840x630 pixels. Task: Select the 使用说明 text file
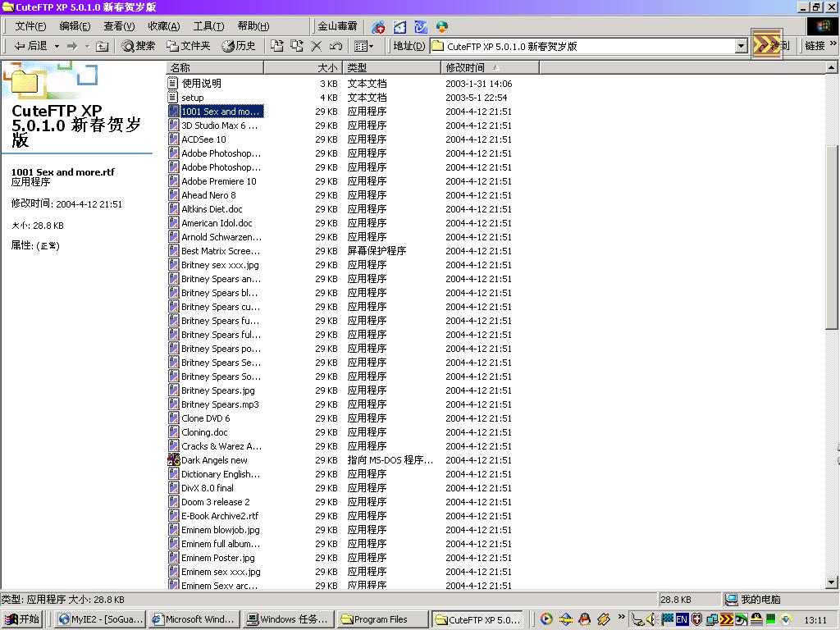201,84
